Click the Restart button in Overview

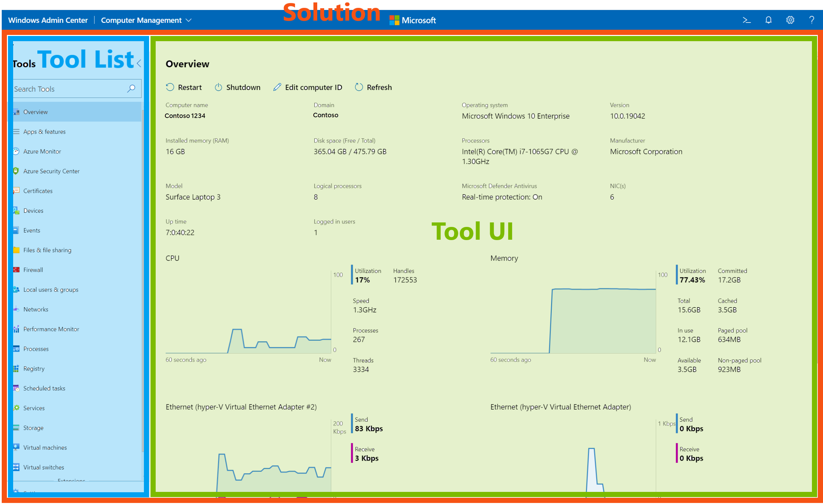(x=185, y=88)
